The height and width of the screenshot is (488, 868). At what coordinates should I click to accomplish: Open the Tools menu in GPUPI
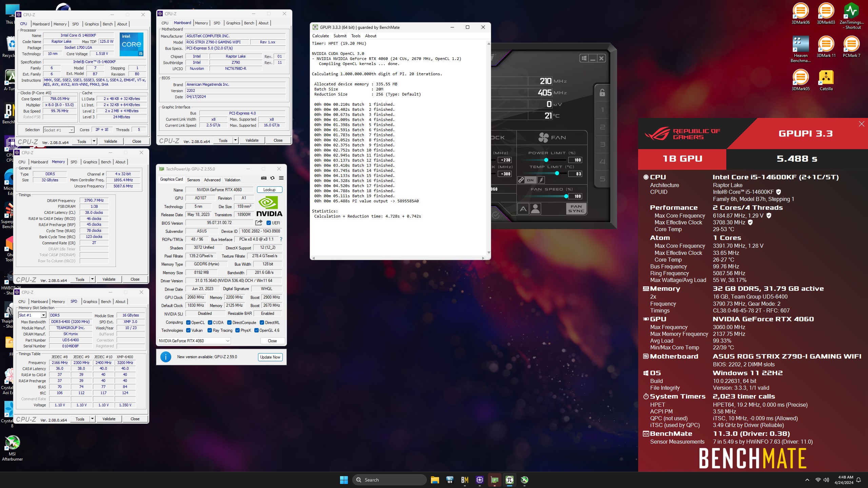pyautogui.click(x=356, y=36)
